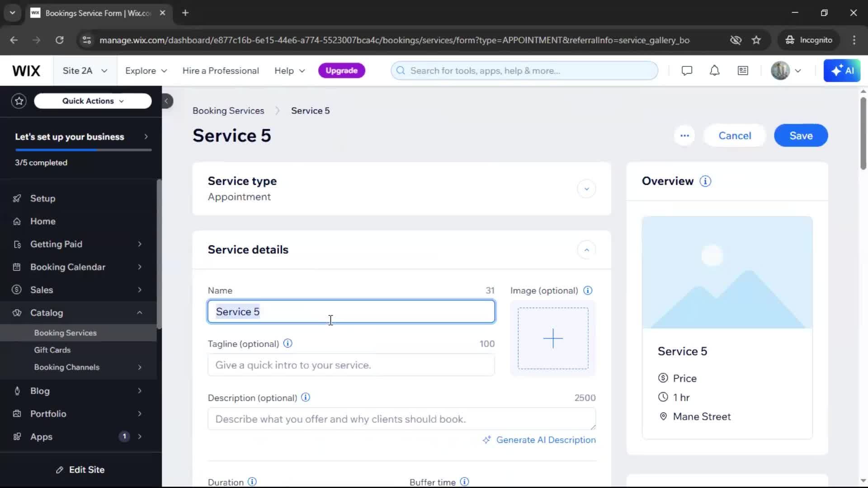Open a new browser tab
868x488 pixels.
(x=185, y=13)
